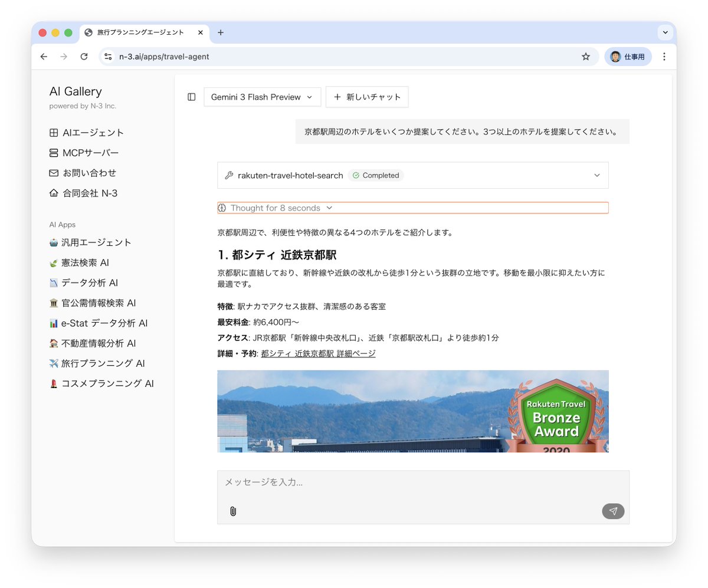This screenshot has height=588, width=708.
Task: Click the hotel photo with Bronze Award
Action: [413, 411]
